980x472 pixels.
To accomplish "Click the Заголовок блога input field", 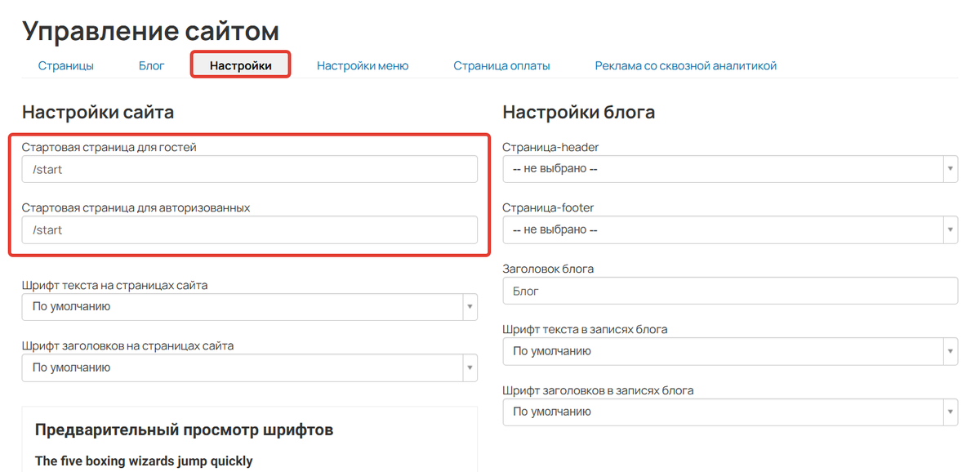I will click(x=730, y=291).
